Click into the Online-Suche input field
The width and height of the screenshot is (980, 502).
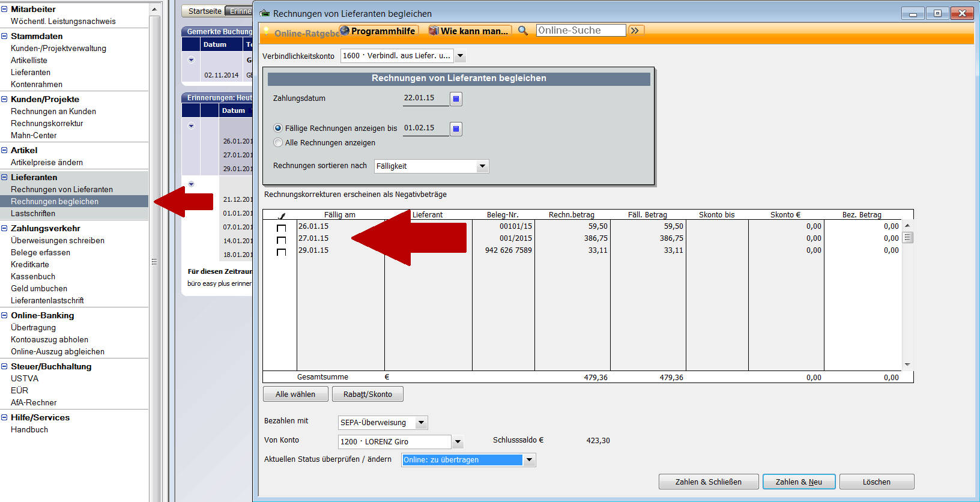click(x=580, y=31)
